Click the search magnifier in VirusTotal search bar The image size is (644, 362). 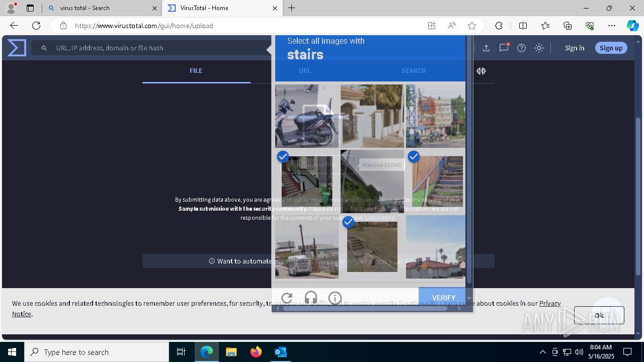[x=44, y=48]
